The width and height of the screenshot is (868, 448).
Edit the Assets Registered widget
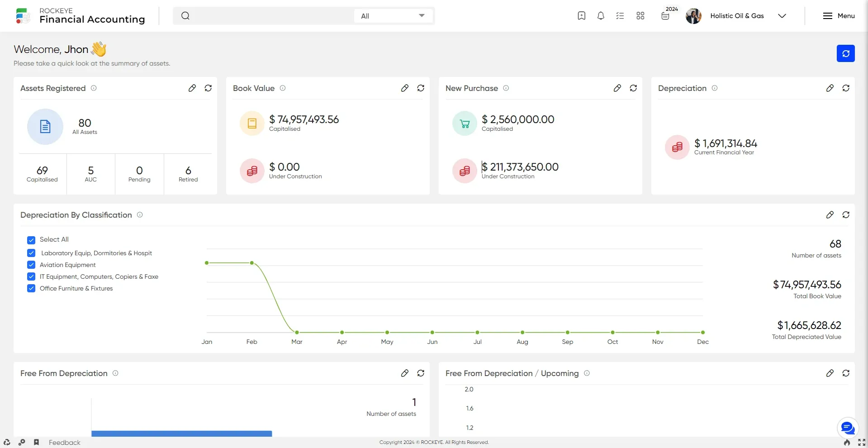192,88
